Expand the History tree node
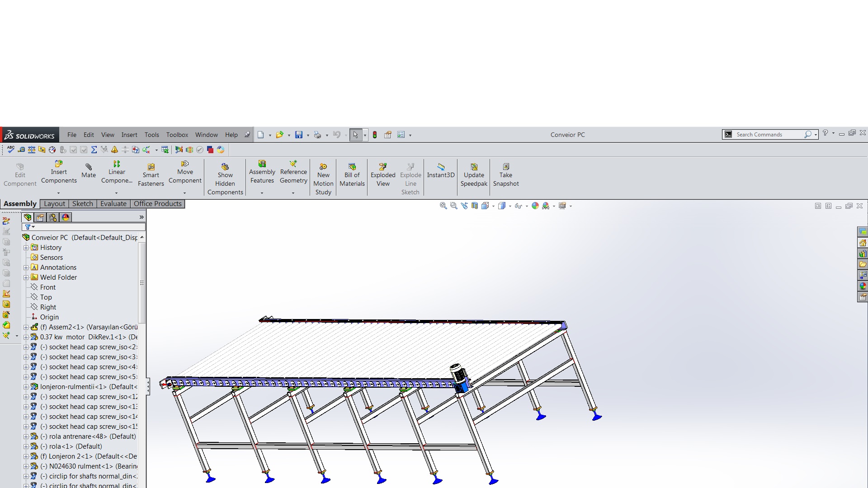The image size is (868, 488). 26,248
